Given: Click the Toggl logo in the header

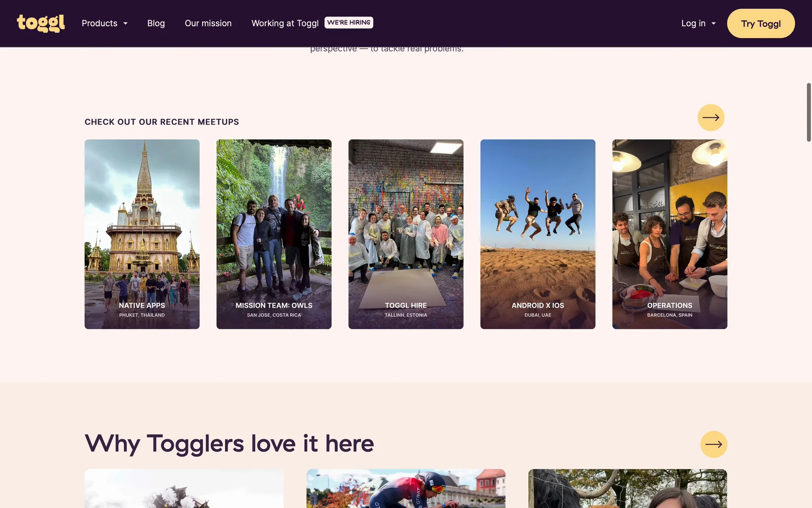Looking at the screenshot, I should click(x=41, y=23).
